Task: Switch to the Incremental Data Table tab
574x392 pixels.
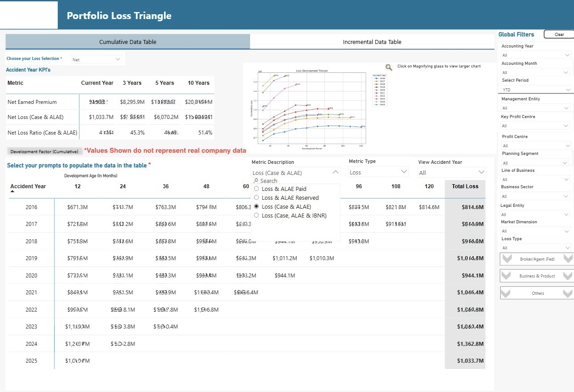Action: 372,42
